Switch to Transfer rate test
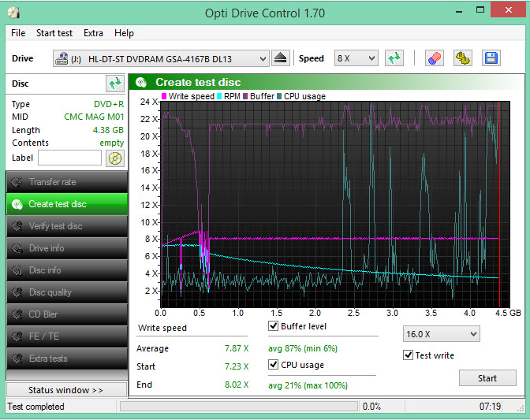The width and height of the screenshot is (530, 420). point(67,182)
